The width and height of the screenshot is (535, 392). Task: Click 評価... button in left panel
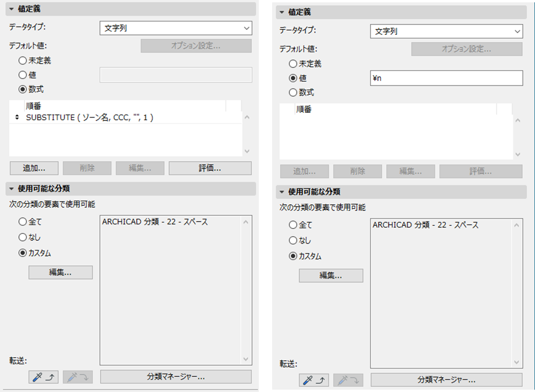[210, 168]
